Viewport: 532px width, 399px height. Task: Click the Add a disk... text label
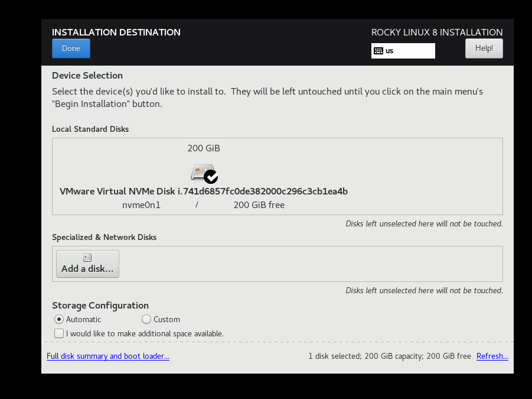pyautogui.click(x=87, y=269)
